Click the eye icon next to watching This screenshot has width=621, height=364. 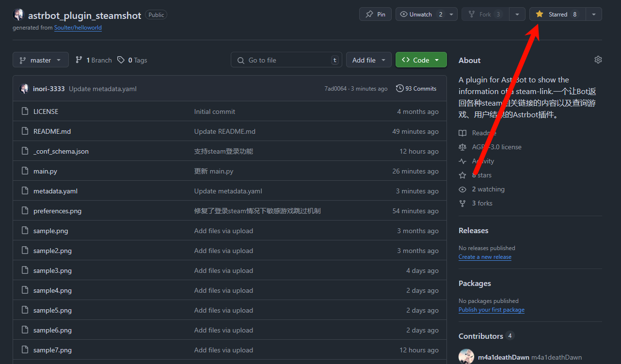[x=462, y=189]
